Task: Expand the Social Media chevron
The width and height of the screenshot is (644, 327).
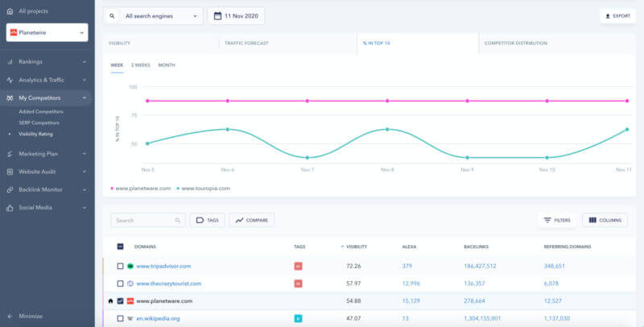Action: coord(85,208)
